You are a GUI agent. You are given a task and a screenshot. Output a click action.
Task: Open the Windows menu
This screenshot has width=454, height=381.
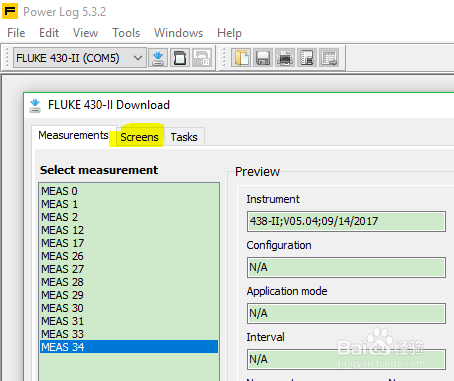[178, 33]
